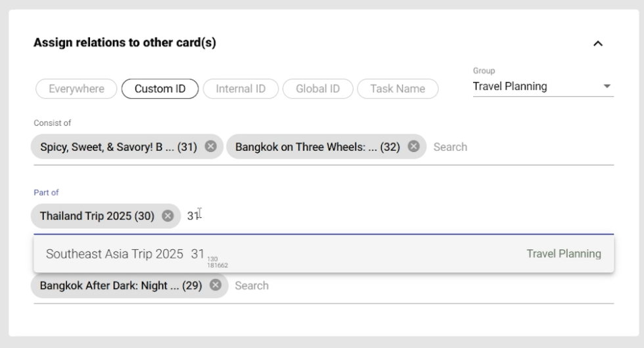Enable the Internal ID filter
Screen dimensions: 644x348
pyautogui.click(x=241, y=89)
